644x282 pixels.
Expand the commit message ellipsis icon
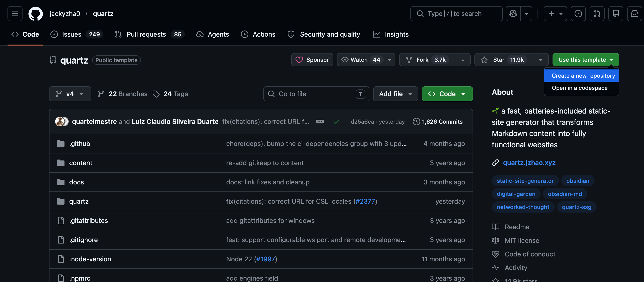(x=320, y=122)
